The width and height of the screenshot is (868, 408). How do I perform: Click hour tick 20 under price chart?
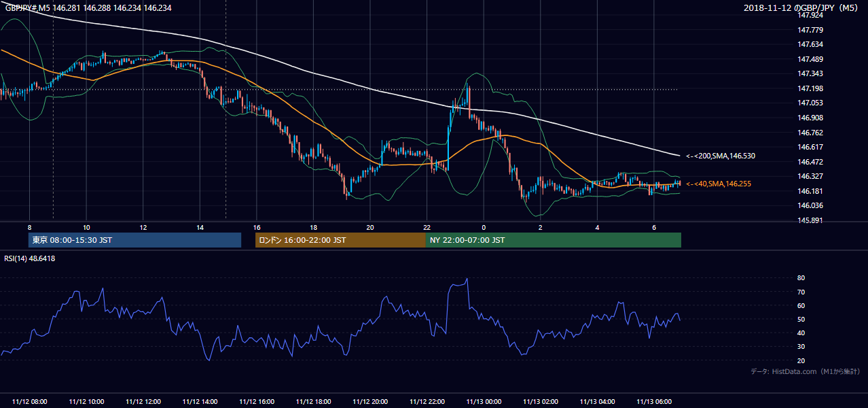370,227
